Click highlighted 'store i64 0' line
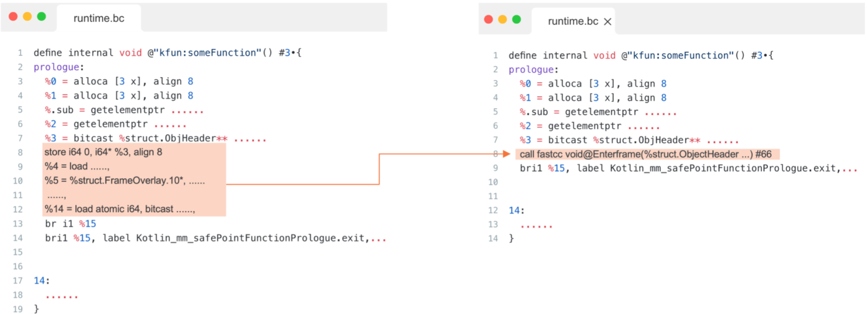Screen dimensions: 868x314 tap(103, 152)
